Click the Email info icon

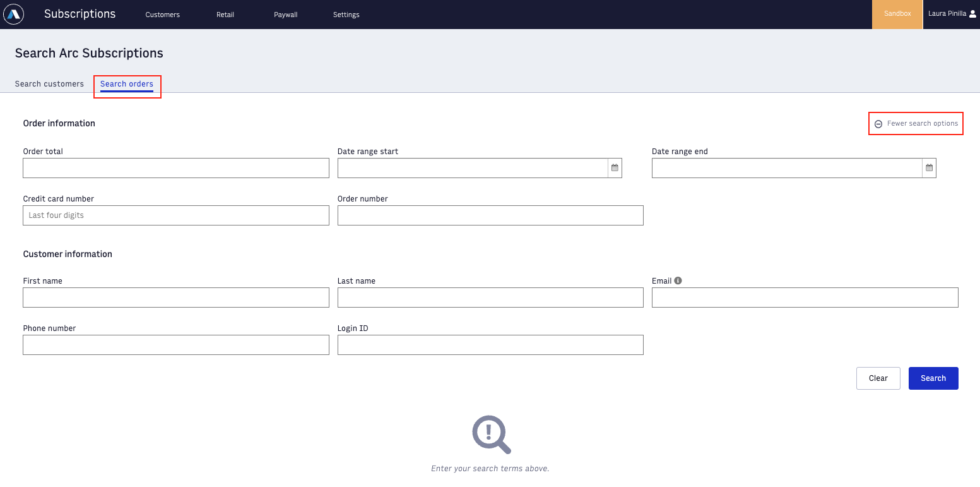coord(678,280)
